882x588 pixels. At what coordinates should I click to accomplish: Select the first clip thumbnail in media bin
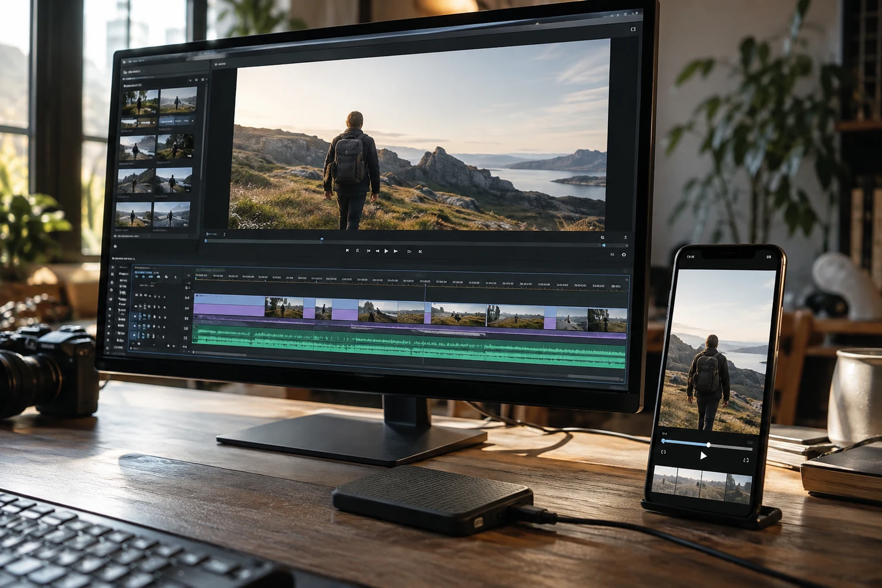(140, 104)
